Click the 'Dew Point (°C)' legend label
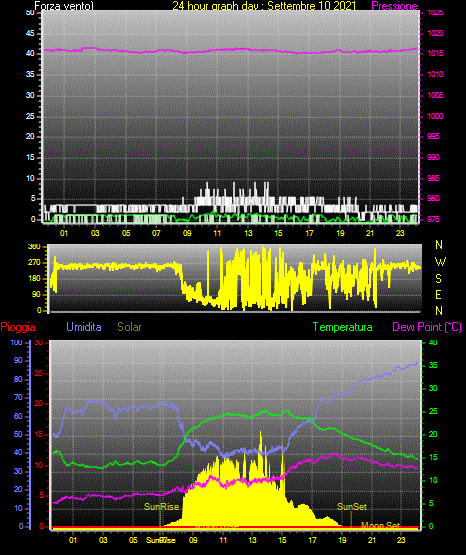This screenshot has height=555, width=466. pos(427,327)
